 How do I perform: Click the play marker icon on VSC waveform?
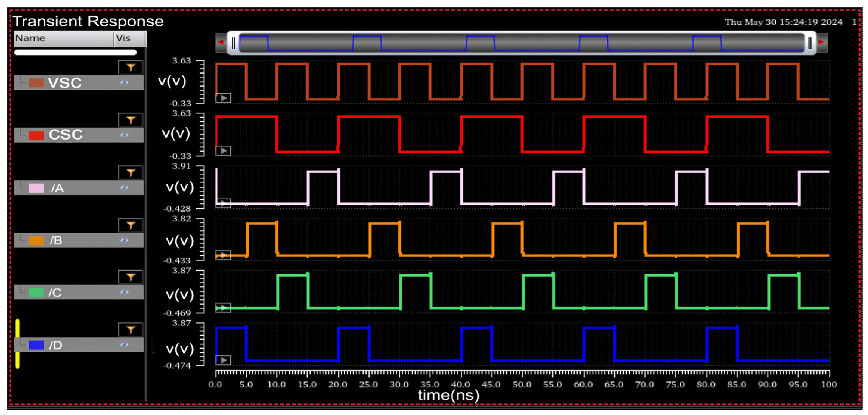223,98
